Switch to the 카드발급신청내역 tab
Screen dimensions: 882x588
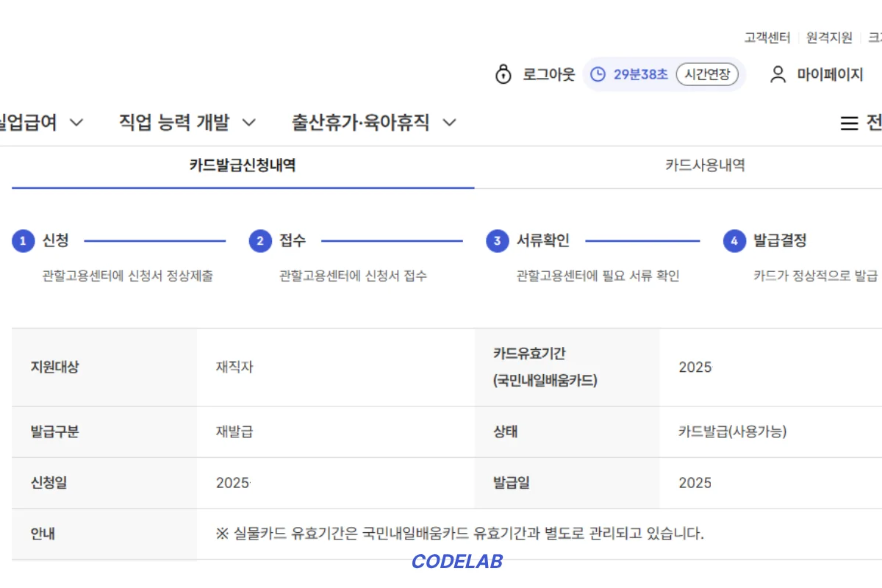(x=243, y=165)
